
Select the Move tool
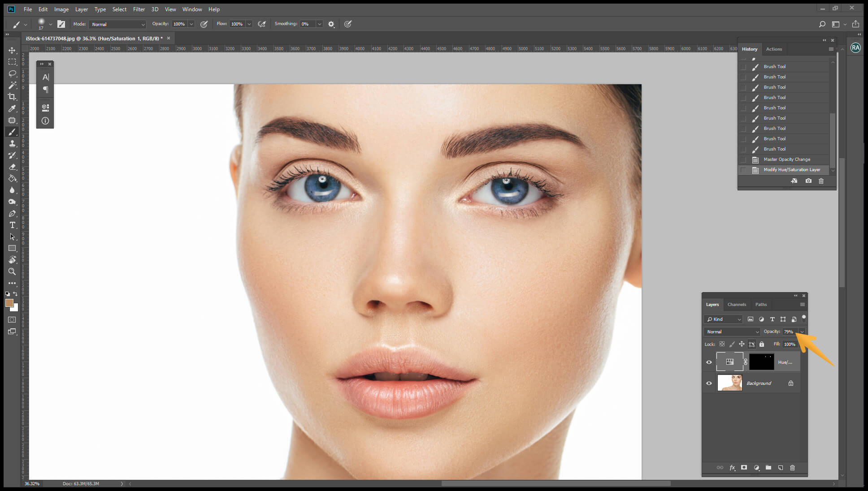pyautogui.click(x=12, y=51)
